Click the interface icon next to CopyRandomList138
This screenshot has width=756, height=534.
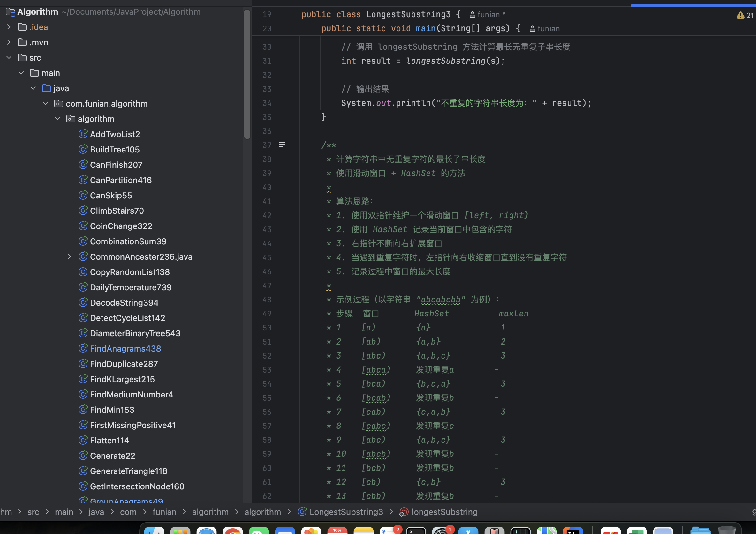(83, 272)
